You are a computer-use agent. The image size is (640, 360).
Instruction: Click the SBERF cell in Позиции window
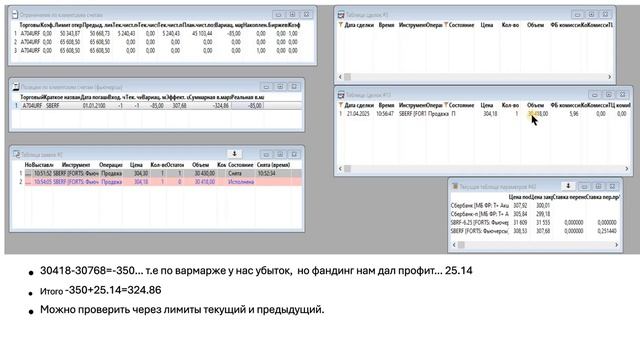[x=53, y=106]
